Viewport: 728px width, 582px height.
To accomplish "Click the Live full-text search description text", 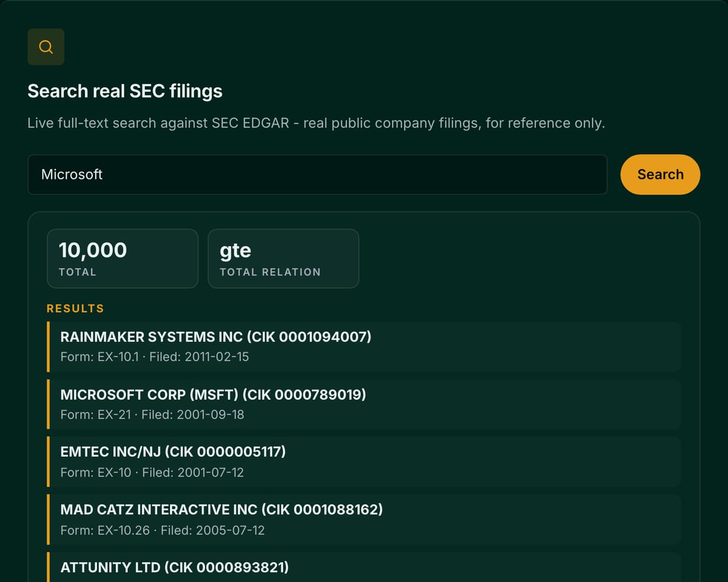I will pos(316,123).
